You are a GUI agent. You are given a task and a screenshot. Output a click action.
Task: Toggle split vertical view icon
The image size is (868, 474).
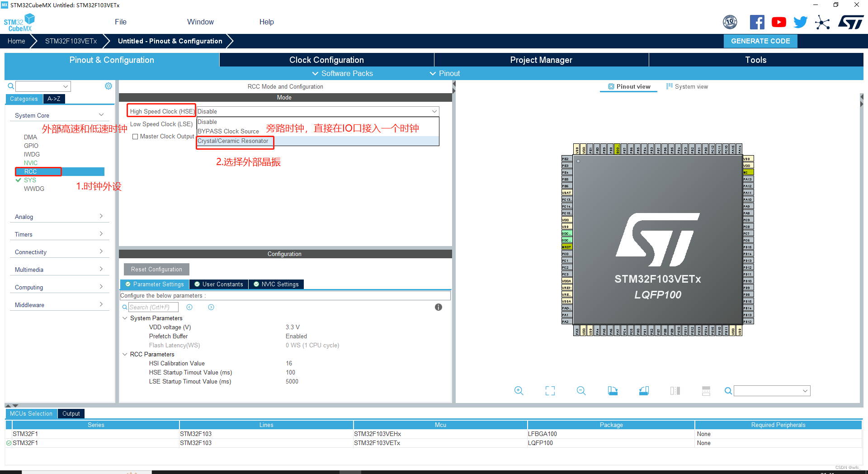pos(675,391)
